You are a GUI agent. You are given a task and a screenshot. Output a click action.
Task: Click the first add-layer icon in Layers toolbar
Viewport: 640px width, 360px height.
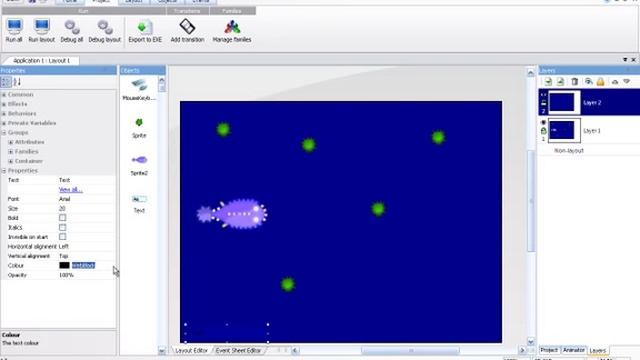[548, 82]
